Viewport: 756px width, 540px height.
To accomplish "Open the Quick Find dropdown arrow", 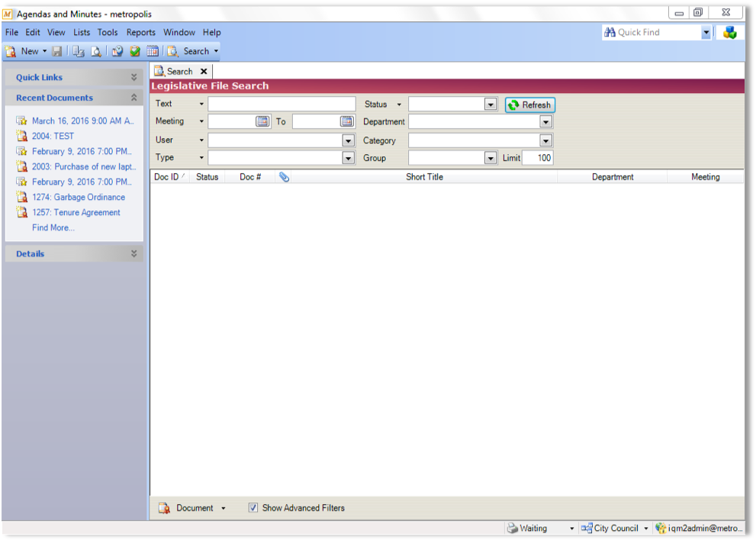I will point(706,32).
